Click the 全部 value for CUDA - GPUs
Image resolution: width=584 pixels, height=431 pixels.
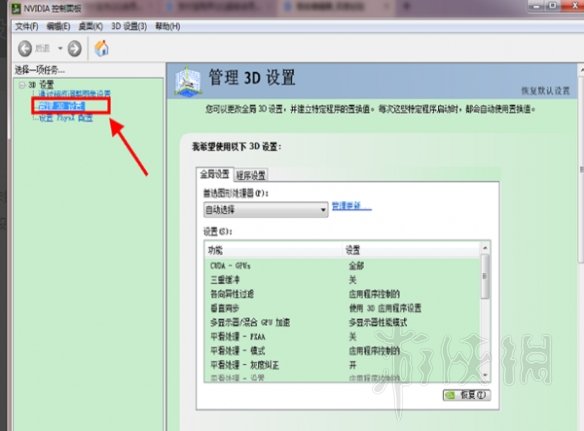(356, 266)
